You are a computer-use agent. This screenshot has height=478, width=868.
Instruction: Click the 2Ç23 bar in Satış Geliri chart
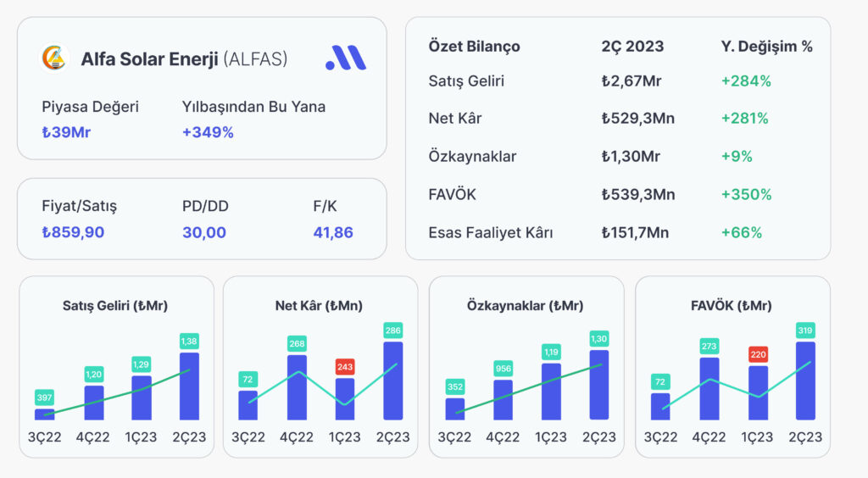[189, 386]
